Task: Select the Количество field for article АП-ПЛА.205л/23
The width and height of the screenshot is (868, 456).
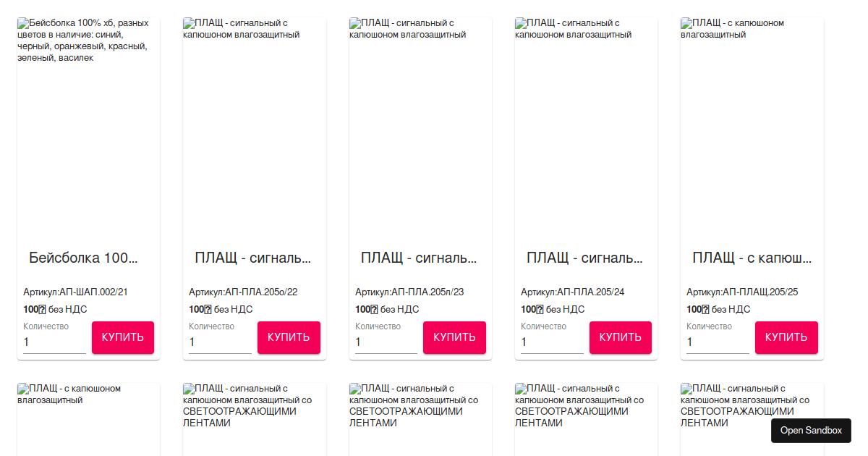Action: click(x=386, y=342)
